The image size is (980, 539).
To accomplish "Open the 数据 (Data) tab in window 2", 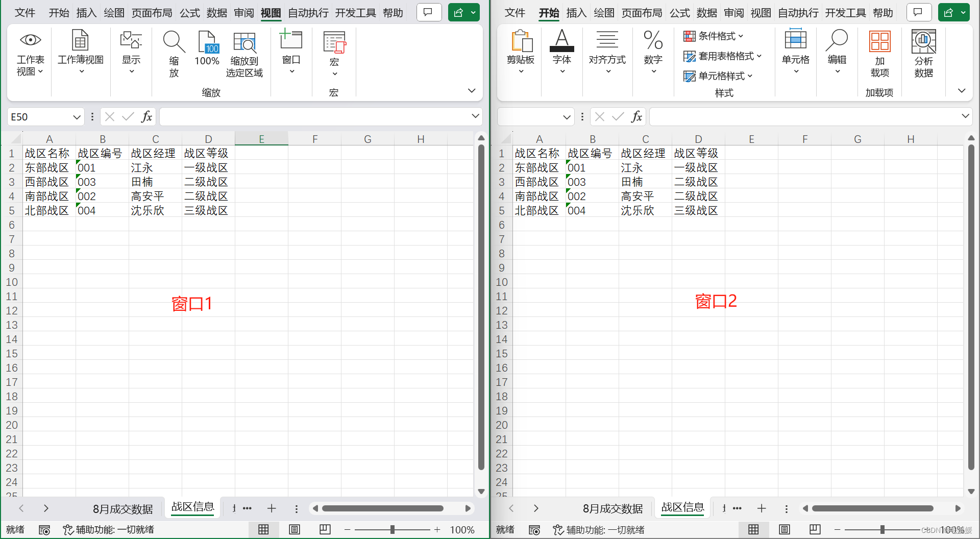I will tap(707, 13).
